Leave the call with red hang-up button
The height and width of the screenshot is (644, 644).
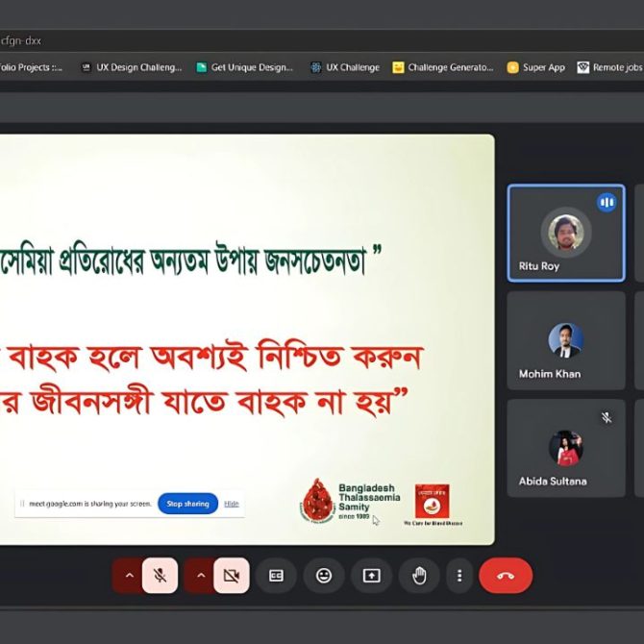506,576
